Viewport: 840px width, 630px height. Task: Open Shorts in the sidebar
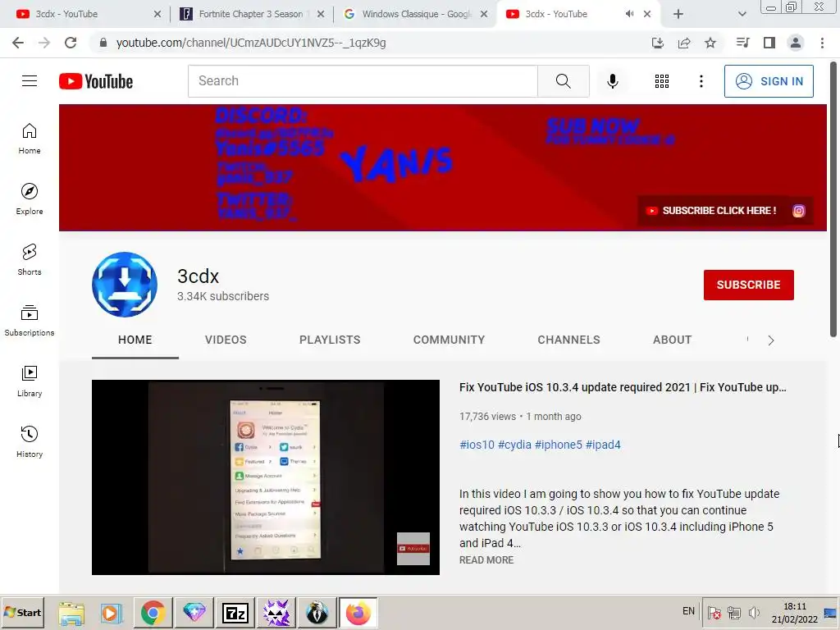coord(30,260)
